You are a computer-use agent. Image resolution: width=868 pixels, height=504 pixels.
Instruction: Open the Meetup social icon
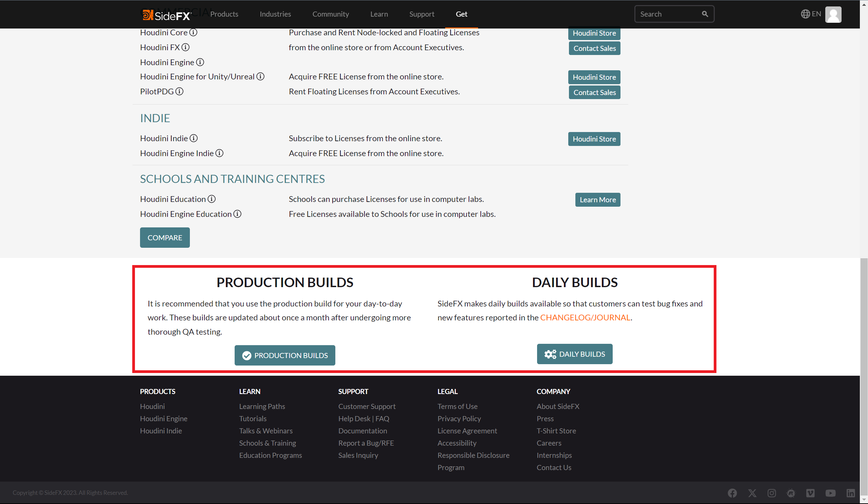click(x=791, y=493)
